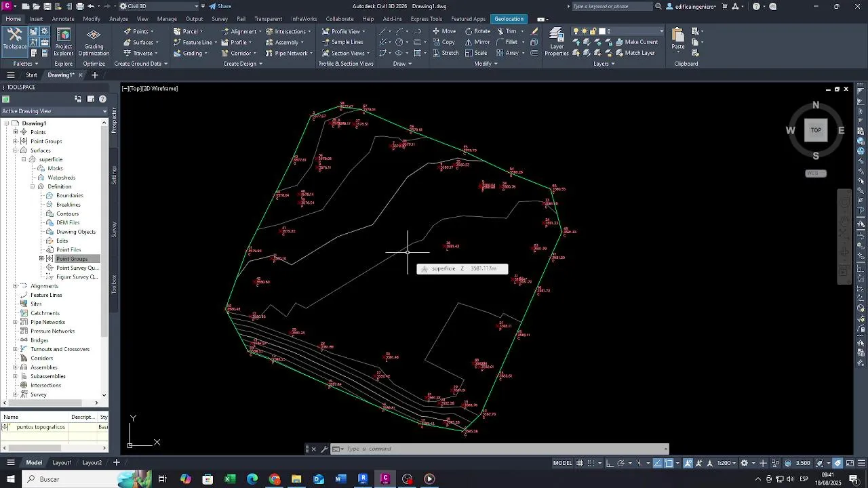Click the in-canvas 2D Wireframe visual style label

(x=160, y=89)
